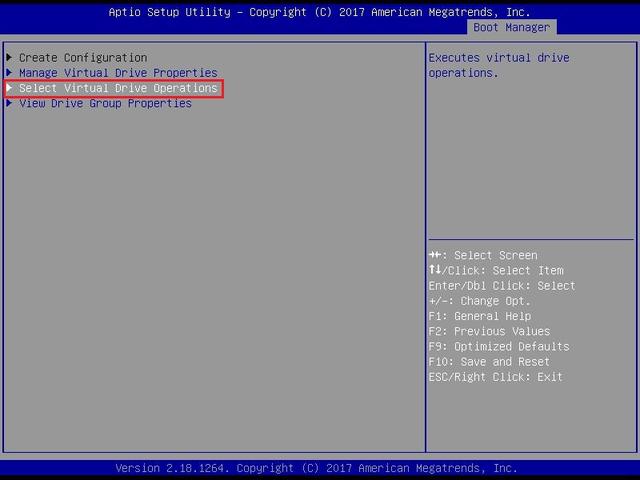
Task: Click the F10: Save and Reset hint
Action: click(x=489, y=362)
